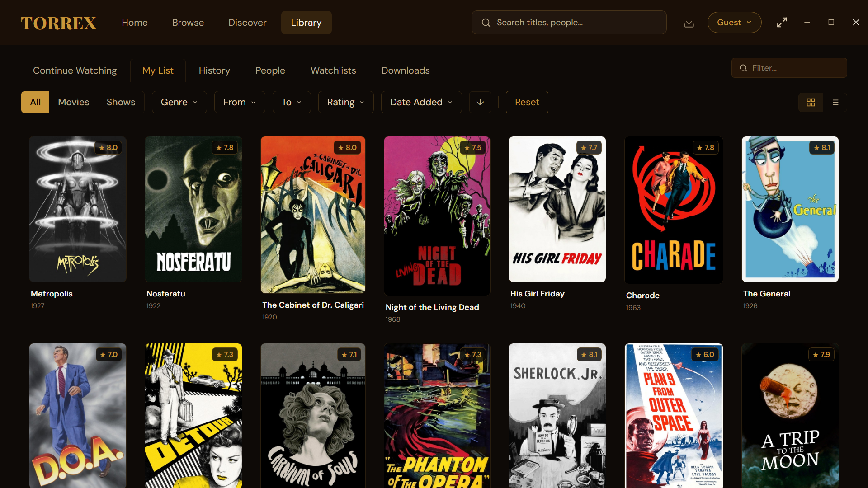Open the People tab
Screen dimensions: 868x488
pos(270,70)
